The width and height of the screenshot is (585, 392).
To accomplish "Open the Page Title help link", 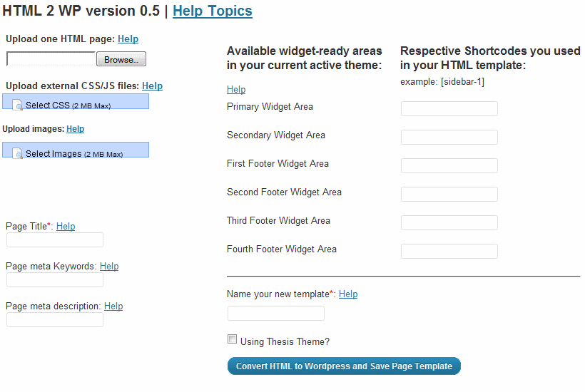I will [66, 227].
